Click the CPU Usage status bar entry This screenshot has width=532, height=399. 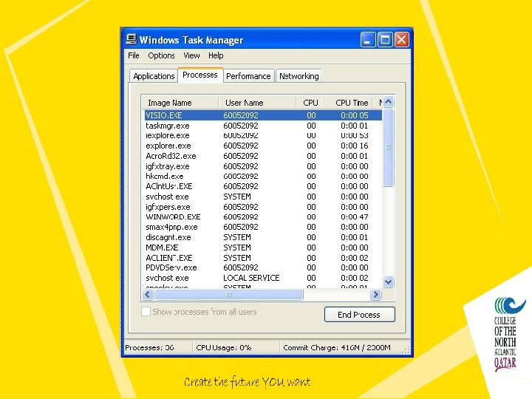224,348
